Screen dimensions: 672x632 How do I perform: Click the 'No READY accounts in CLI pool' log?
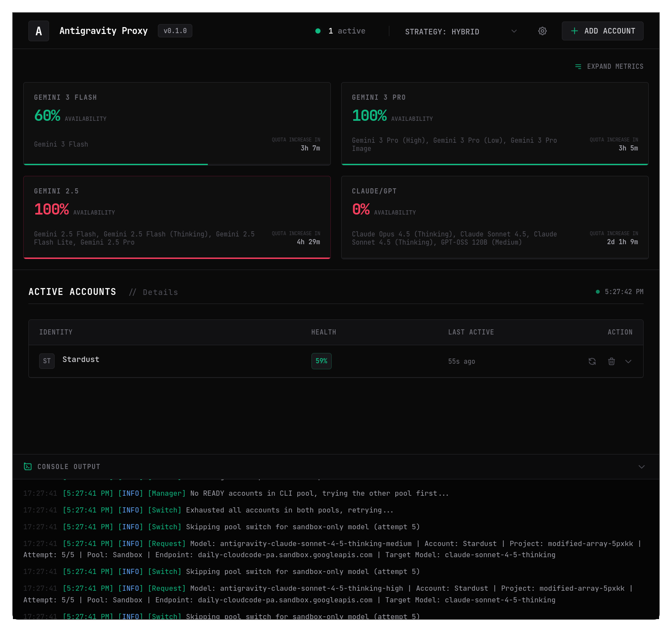tap(236, 494)
